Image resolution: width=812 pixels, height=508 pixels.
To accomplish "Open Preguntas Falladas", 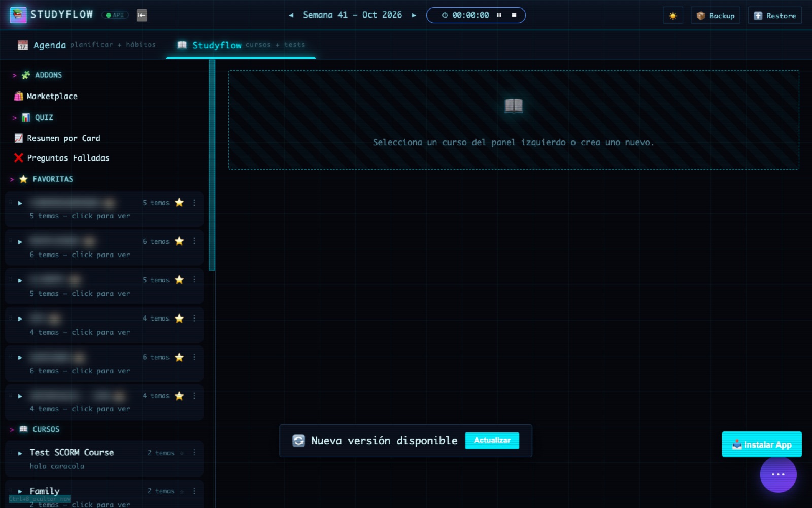I will 62,158.
